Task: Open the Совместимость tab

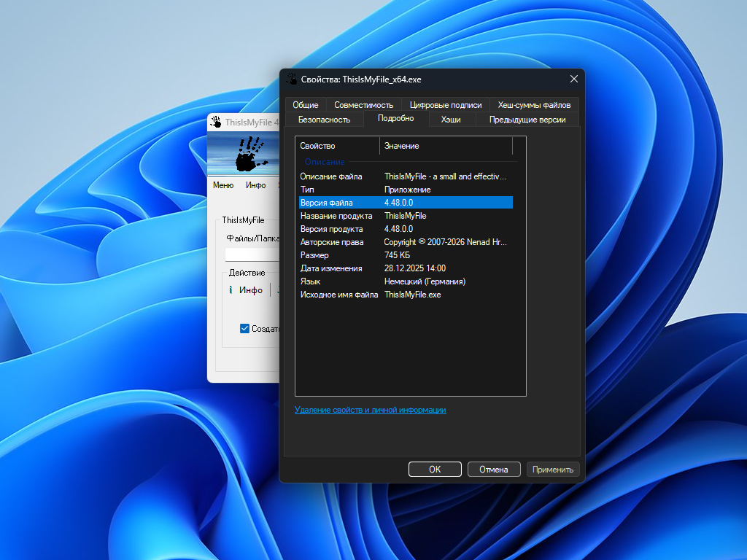Action: (363, 105)
